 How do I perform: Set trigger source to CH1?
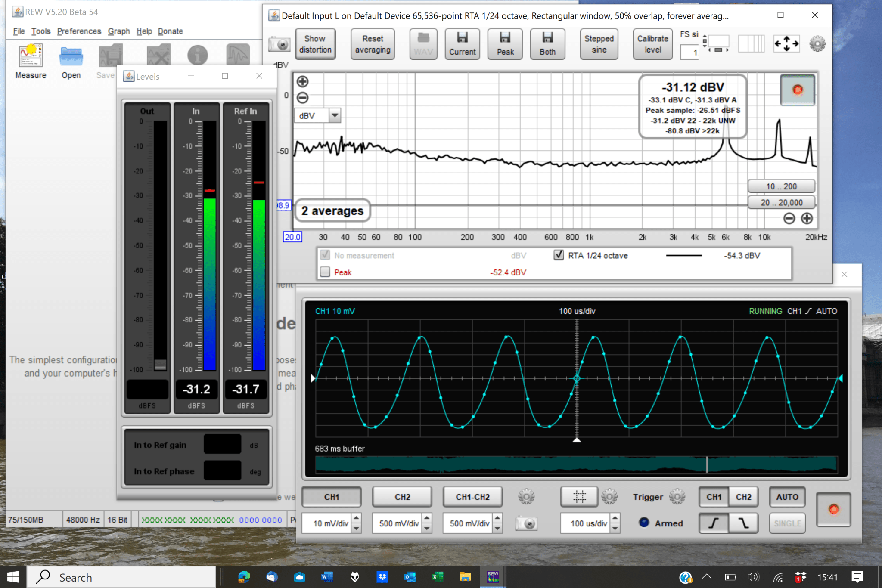[x=714, y=497]
